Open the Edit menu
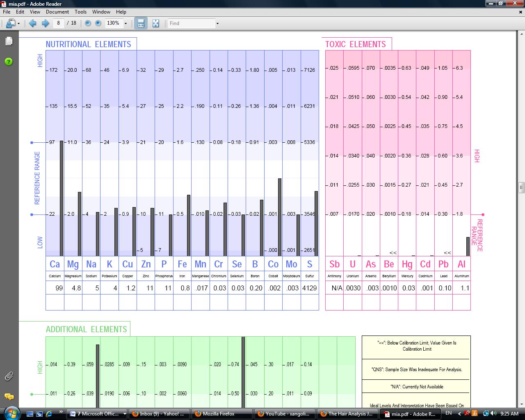This screenshot has width=525, height=420. [x=20, y=12]
